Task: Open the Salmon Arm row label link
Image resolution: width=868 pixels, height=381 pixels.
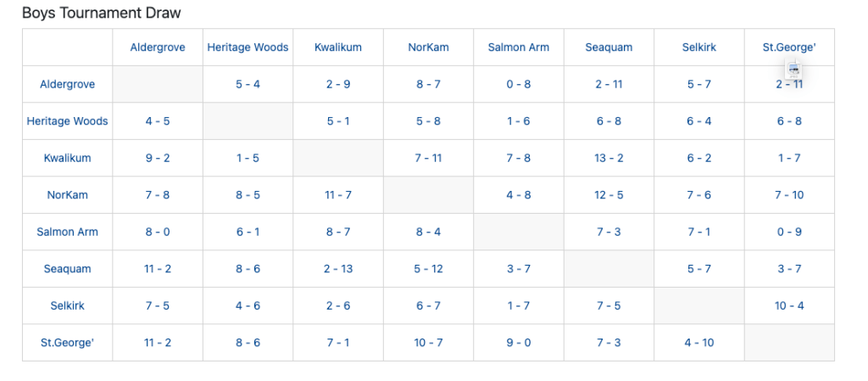Action: click(x=68, y=232)
